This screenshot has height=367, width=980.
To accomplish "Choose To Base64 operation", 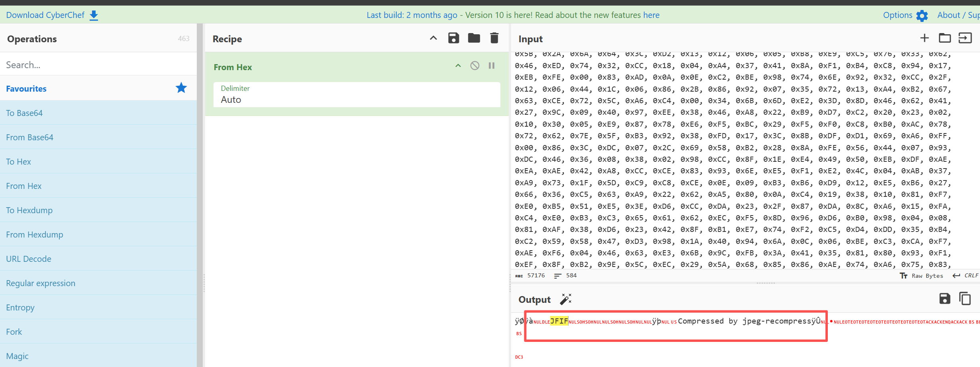I will [24, 113].
